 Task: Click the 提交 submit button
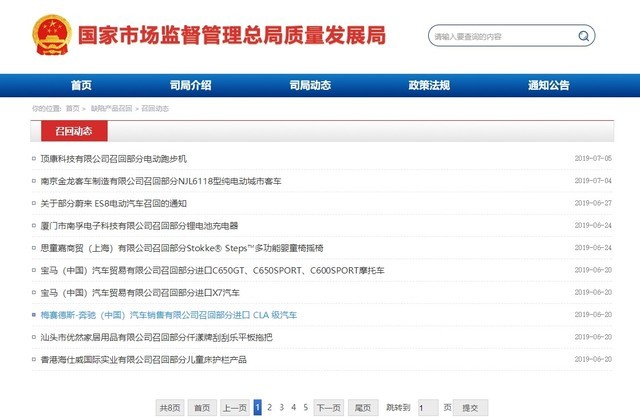click(x=470, y=408)
